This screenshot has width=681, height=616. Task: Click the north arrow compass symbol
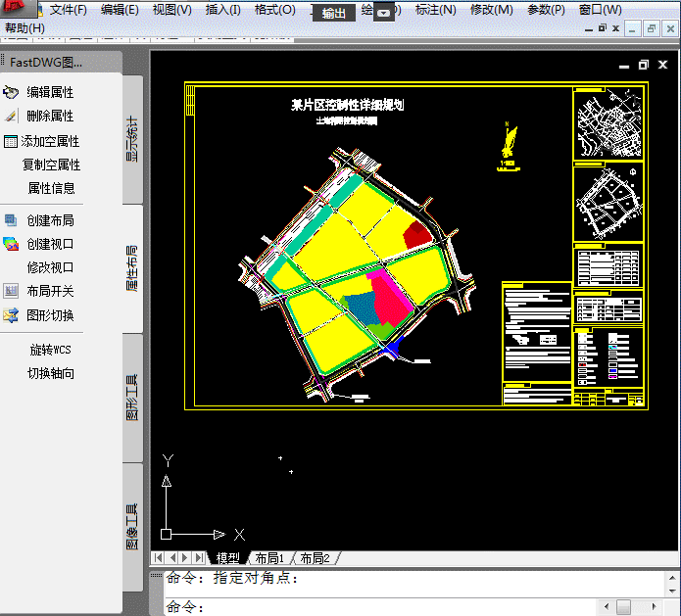tap(509, 148)
